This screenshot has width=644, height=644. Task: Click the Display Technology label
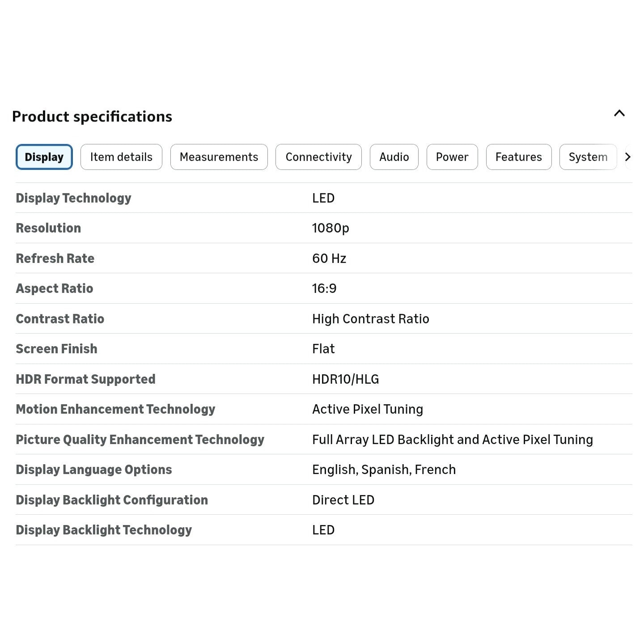coord(74,198)
